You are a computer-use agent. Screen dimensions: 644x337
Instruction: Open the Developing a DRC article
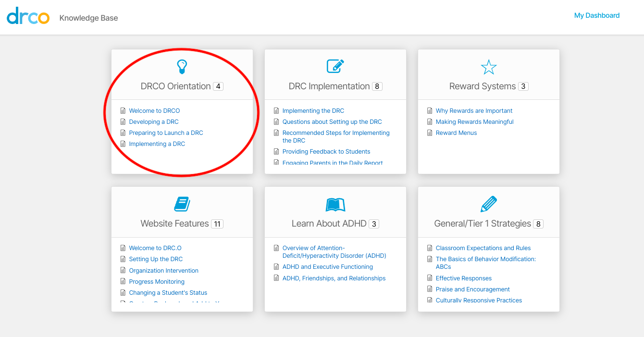pos(154,121)
